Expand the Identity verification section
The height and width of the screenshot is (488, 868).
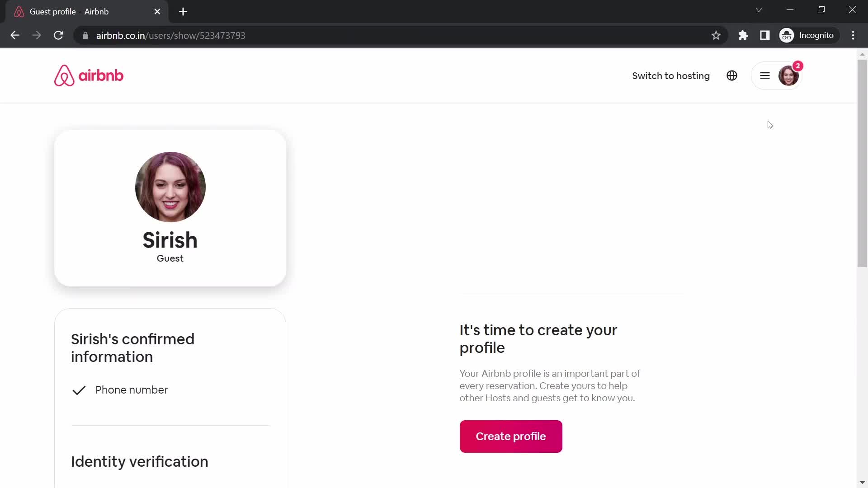140,461
